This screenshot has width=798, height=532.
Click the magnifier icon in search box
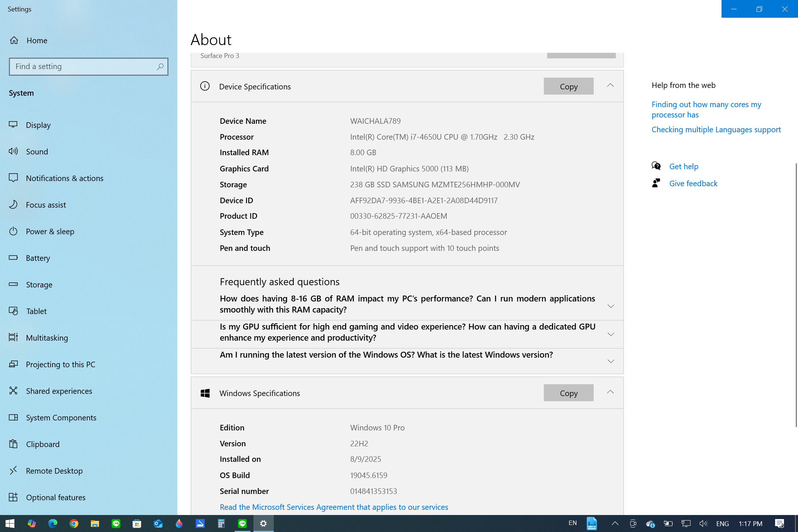click(x=160, y=66)
